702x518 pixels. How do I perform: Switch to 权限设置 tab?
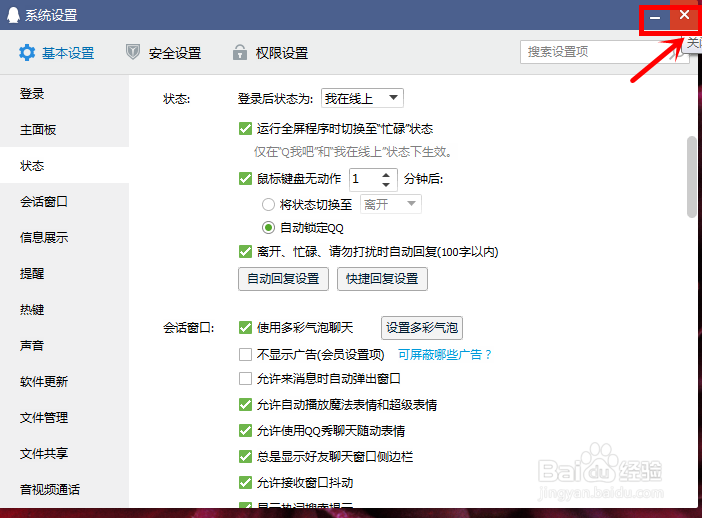(x=270, y=53)
